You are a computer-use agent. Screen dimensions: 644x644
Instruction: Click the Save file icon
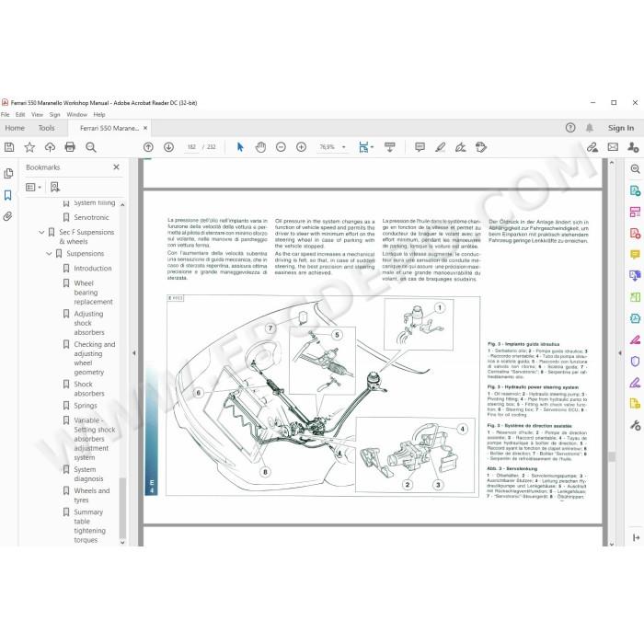tap(9, 147)
